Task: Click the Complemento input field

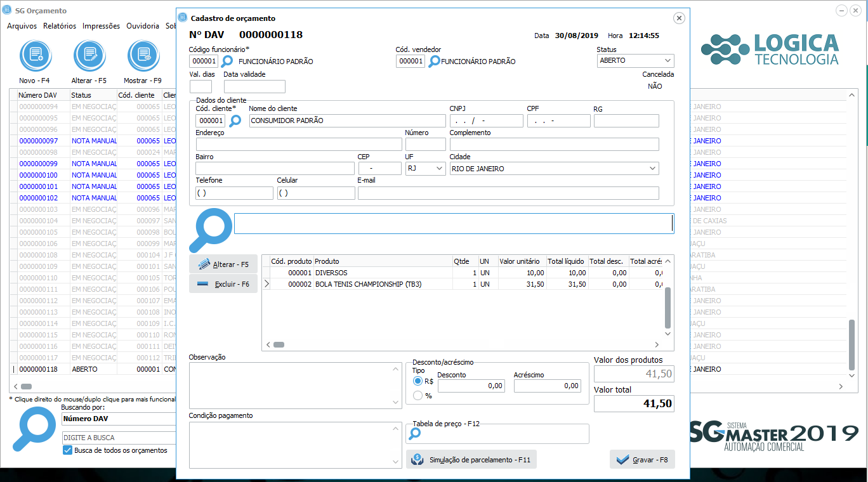Action: coord(554,145)
